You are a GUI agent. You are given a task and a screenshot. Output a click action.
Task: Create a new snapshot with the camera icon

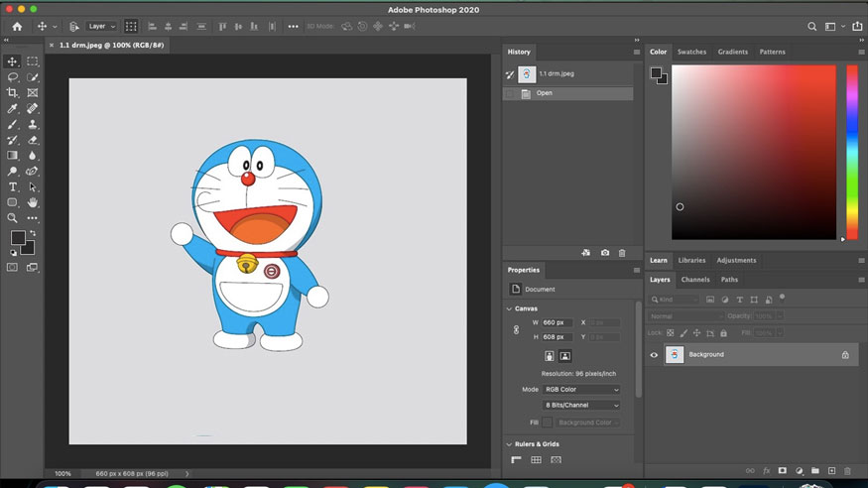(605, 253)
